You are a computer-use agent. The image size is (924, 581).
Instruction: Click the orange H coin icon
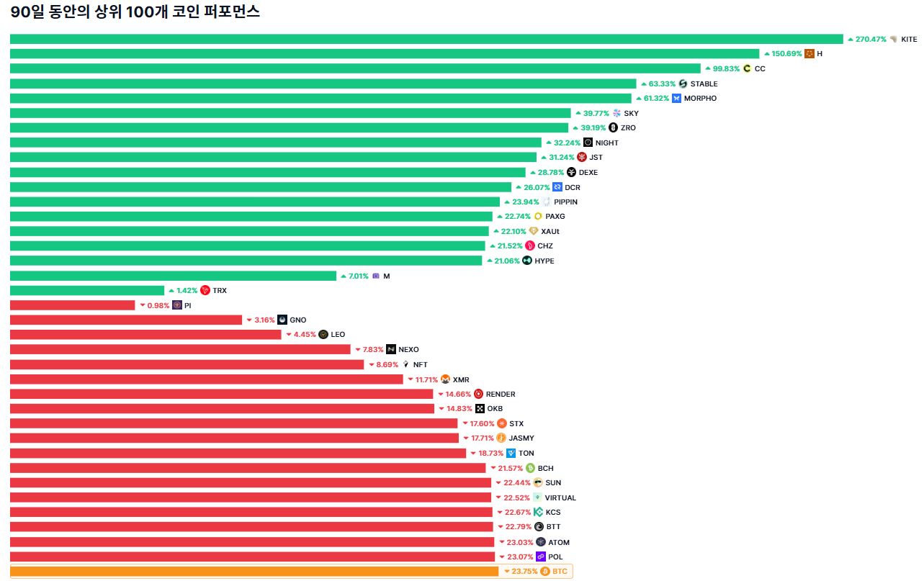(x=809, y=54)
